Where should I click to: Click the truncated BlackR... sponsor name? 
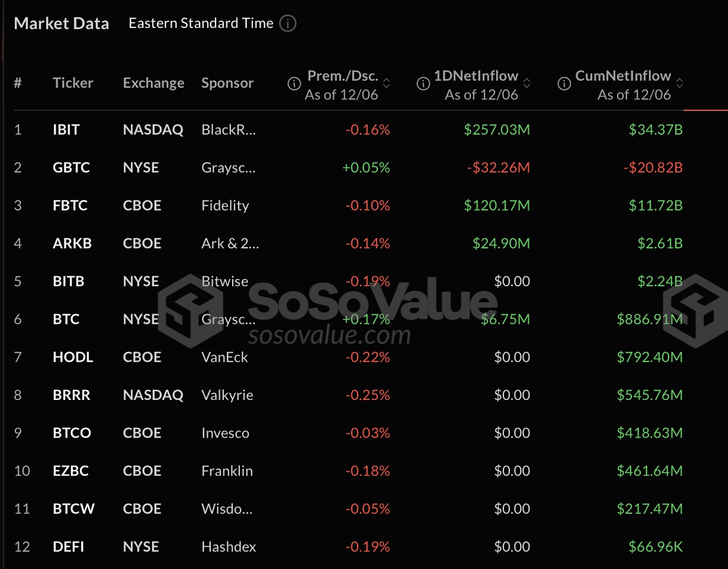pyautogui.click(x=228, y=130)
